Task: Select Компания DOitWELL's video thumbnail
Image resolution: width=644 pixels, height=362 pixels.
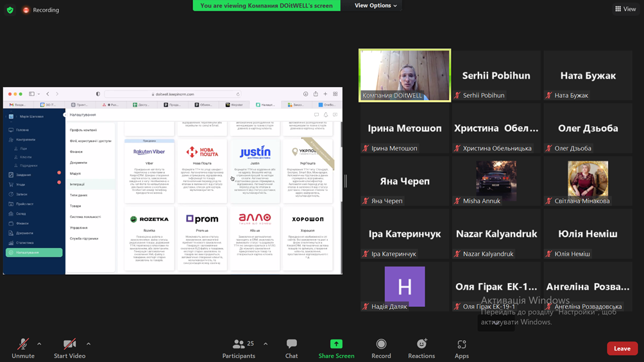Action: [x=405, y=75]
